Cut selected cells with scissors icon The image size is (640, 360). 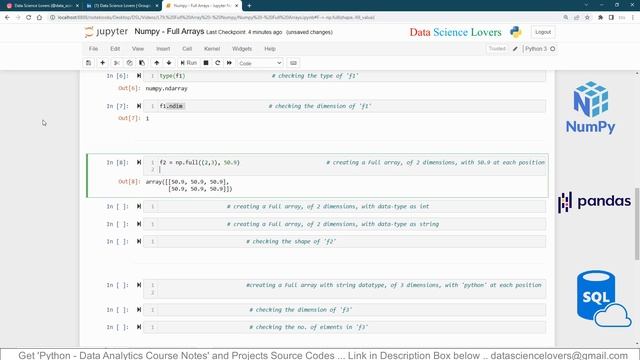(x=116, y=63)
